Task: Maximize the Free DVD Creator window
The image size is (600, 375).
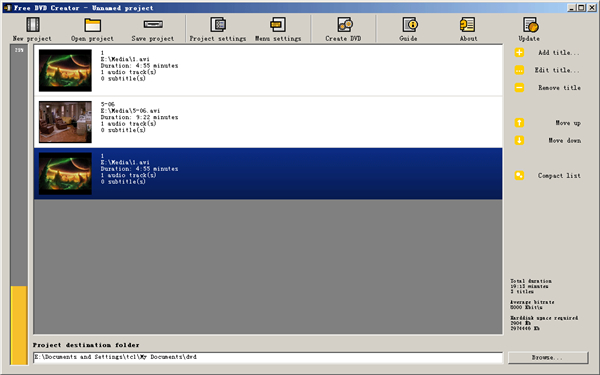Action: (581, 8)
